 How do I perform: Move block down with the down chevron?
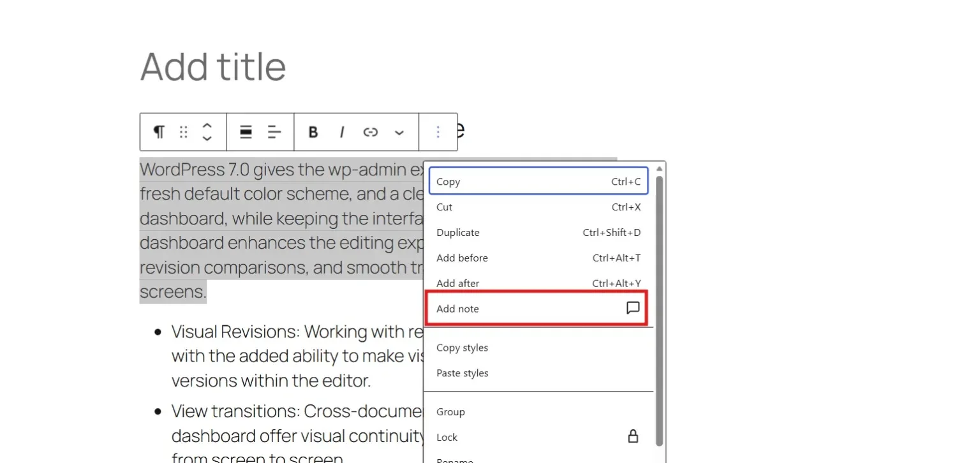coord(207,138)
